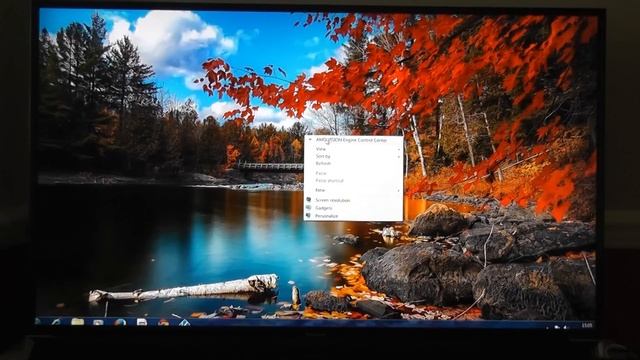Click the taskbar clock
640x360 pixels.
pos(587,325)
